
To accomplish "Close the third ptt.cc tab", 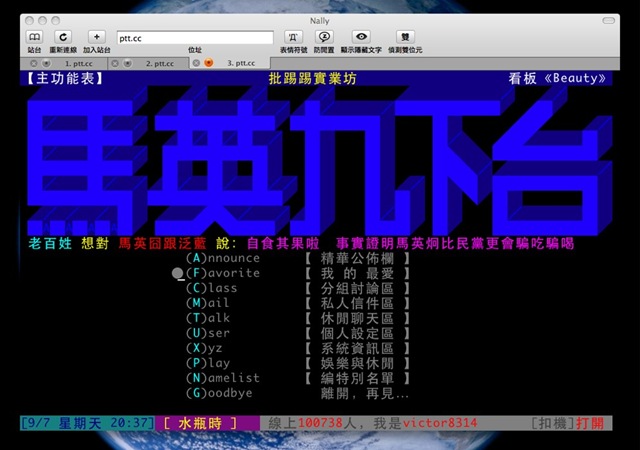I will pos(196,63).
